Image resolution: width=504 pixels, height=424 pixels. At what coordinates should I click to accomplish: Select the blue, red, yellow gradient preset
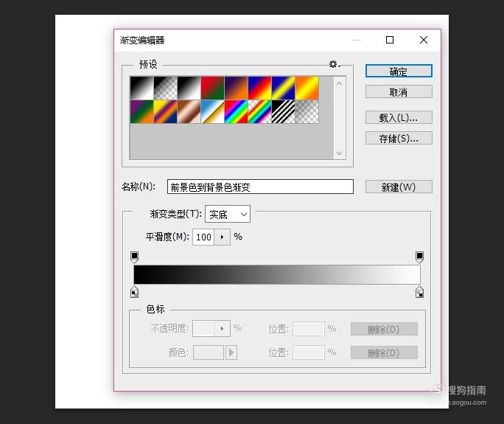(x=259, y=88)
